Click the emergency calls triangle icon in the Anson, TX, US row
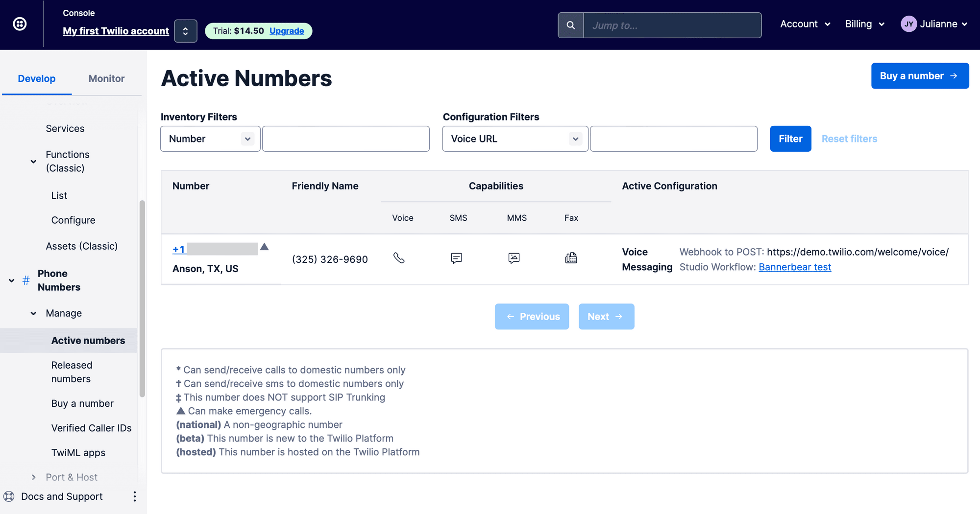The height and width of the screenshot is (514, 980). click(x=265, y=247)
